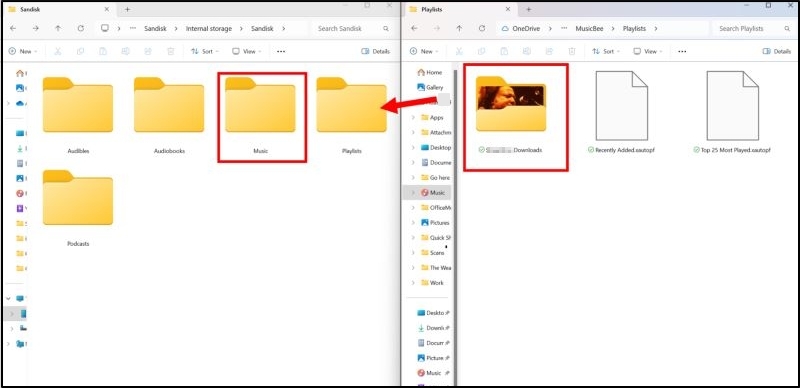Select the Recently Added.xautopf file
Screen dimensions: 800x388
click(x=621, y=112)
